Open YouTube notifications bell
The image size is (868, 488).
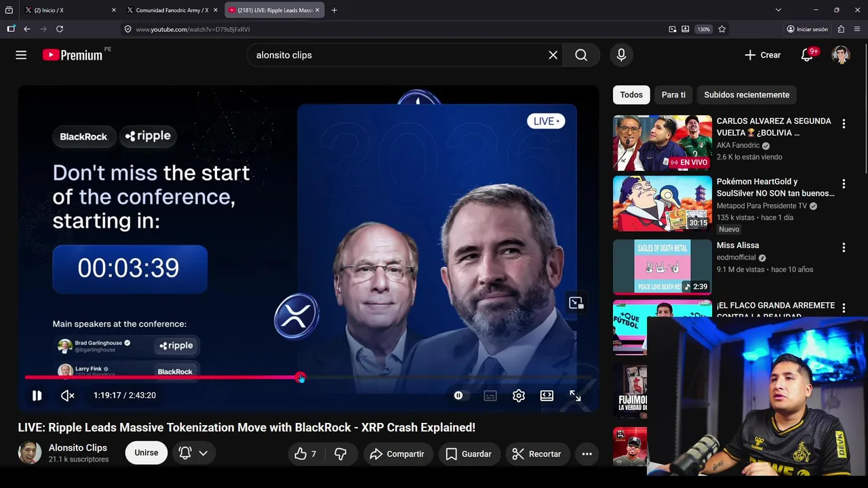click(x=807, y=55)
